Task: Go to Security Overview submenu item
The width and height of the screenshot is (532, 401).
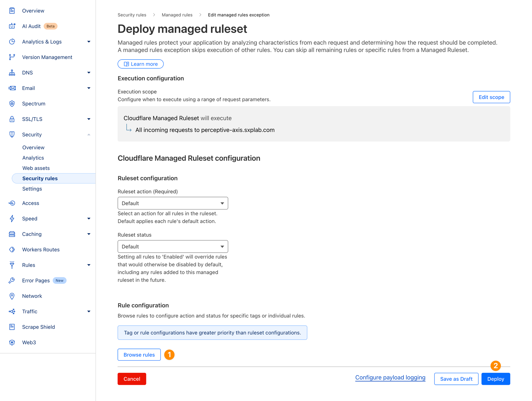Action: tap(33, 147)
